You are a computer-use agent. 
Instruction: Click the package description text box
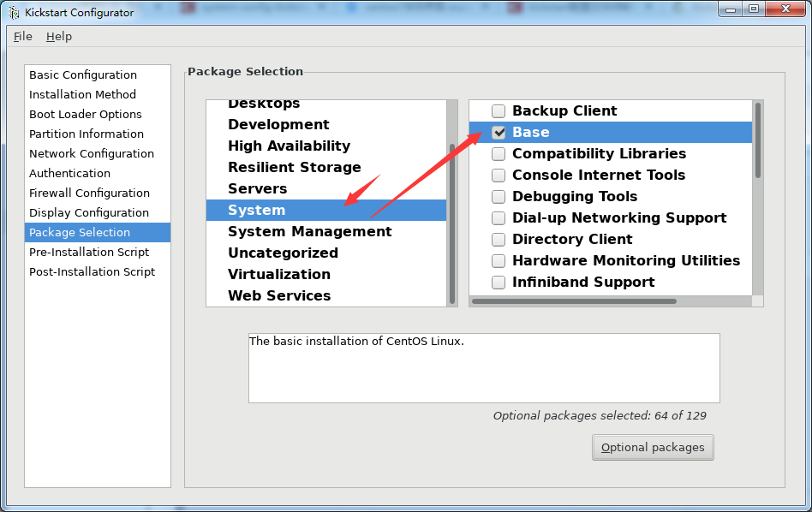(x=484, y=368)
